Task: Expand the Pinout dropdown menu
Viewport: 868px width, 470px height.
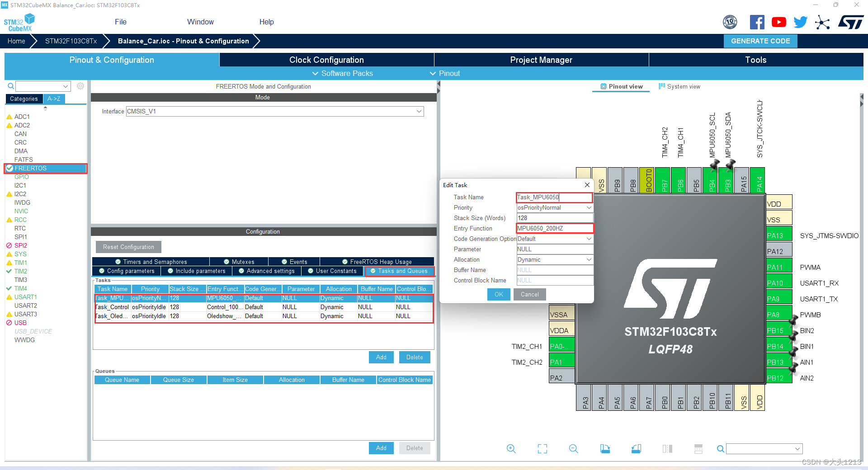Action: pos(444,73)
